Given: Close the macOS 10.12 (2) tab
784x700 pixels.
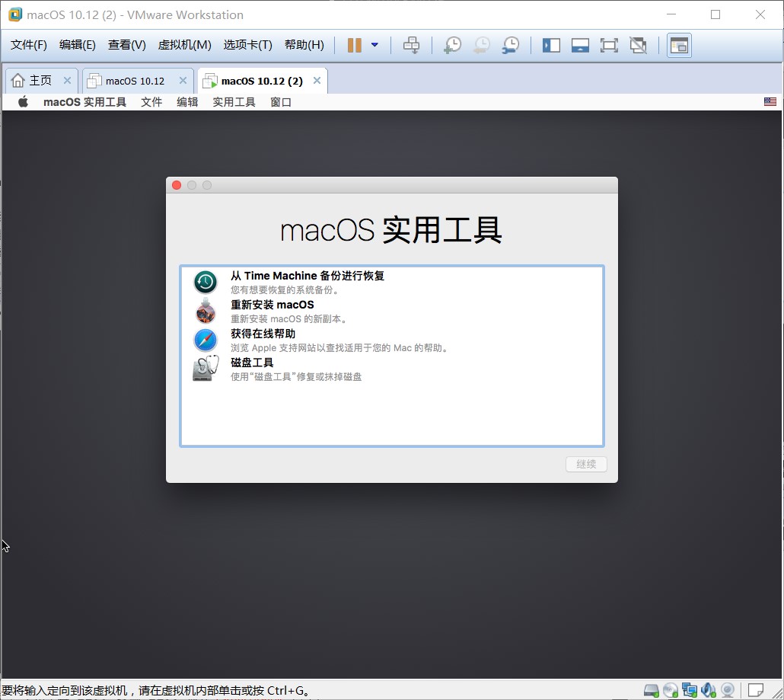Looking at the screenshot, I should click(317, 81).
